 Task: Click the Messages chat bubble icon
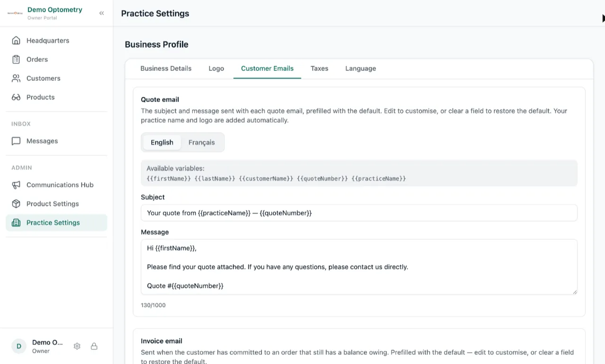coord(16,141)
